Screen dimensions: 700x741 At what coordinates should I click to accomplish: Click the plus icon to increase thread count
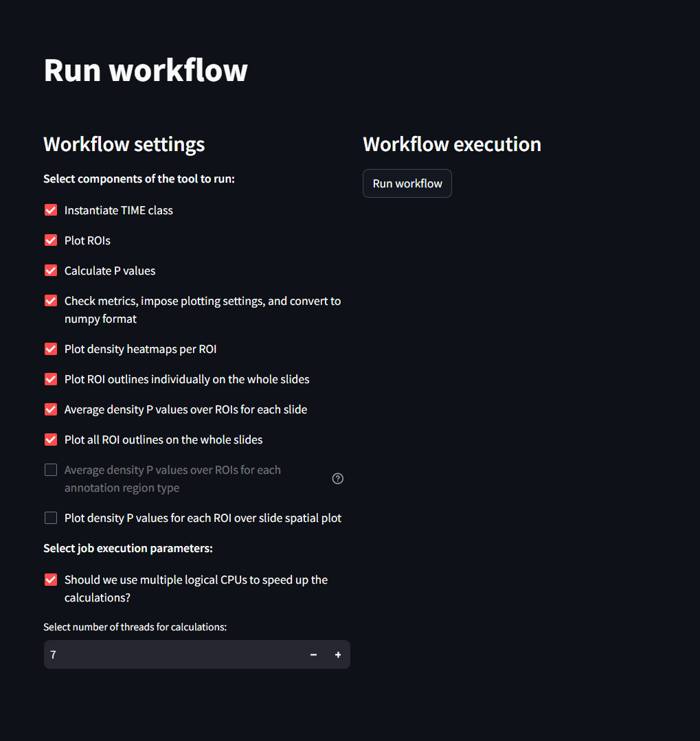pos(338,655)
